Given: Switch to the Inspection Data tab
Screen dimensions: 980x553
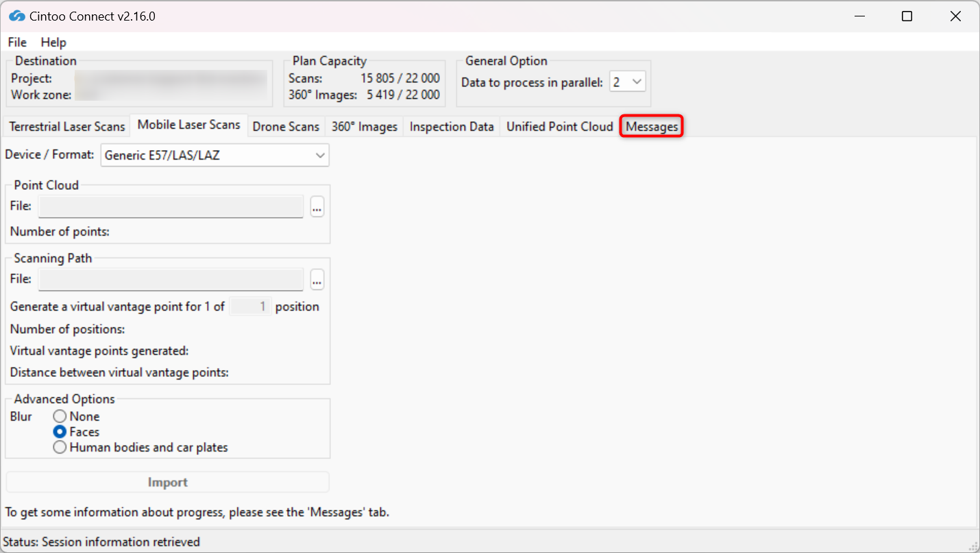Looking at the screenshot, I should point(452,127).
